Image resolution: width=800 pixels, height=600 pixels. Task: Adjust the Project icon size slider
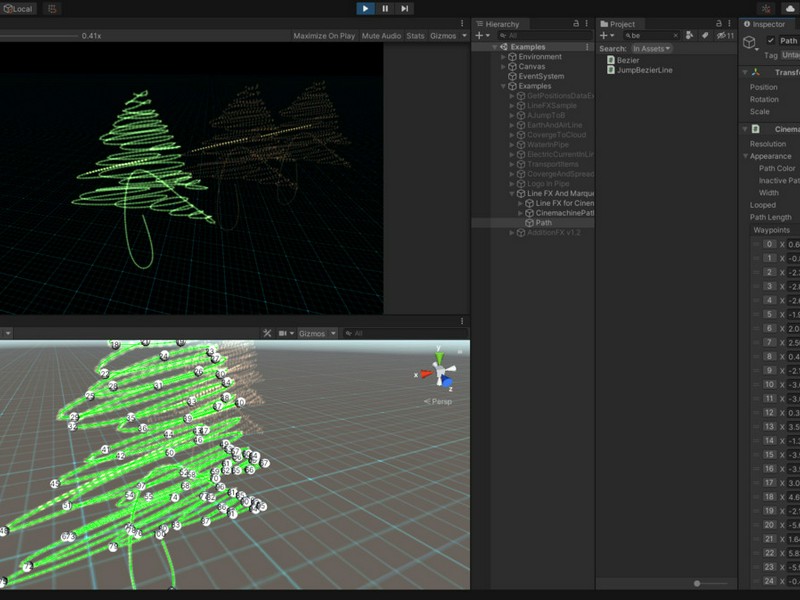click(711, 583)
